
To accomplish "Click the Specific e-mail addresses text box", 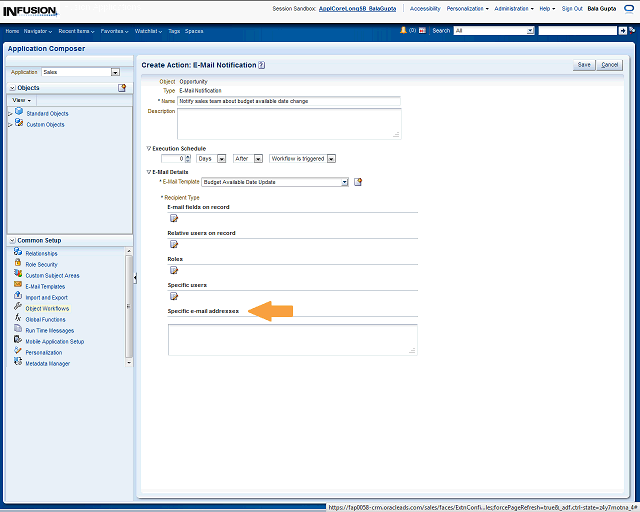I will [x=292, y=339].
